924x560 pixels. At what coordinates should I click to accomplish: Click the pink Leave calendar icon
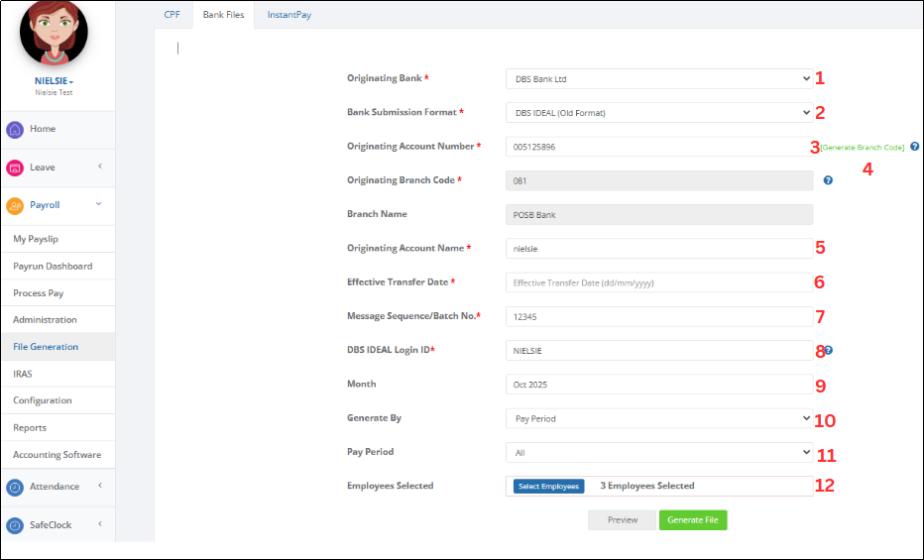(15, 168)
